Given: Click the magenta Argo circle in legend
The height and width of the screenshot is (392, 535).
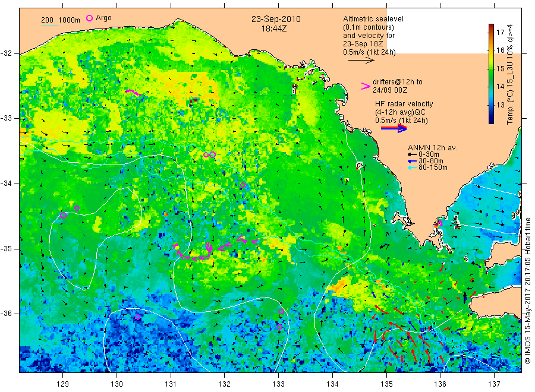Looking at the screenshot, I should (89, 18).
